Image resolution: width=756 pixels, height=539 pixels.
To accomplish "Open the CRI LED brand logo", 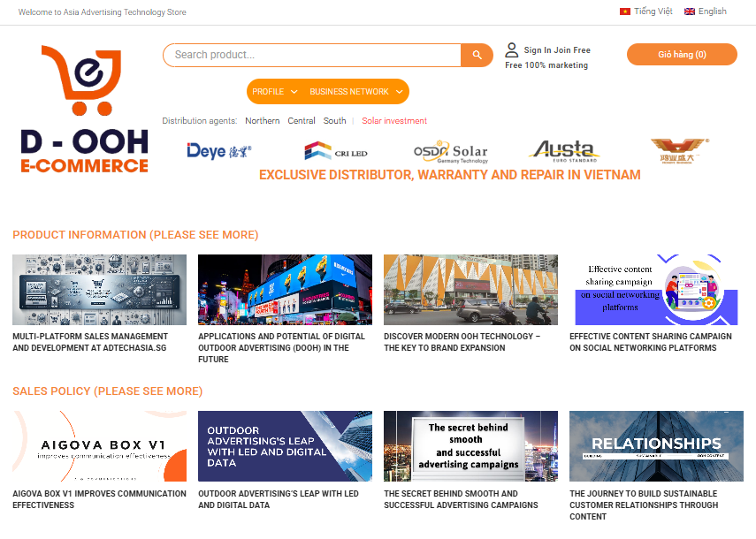I will tap(335, 151).
